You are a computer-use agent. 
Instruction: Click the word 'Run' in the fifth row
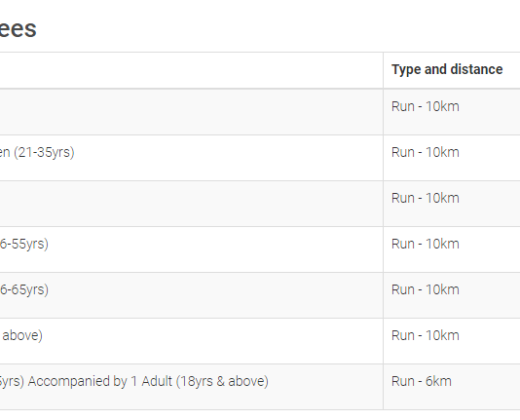coord(403,289)
